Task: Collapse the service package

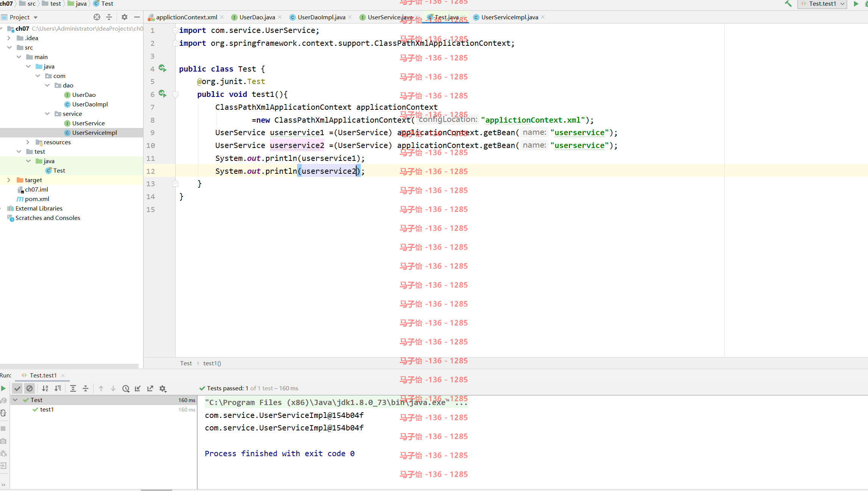Action: [47, 114]
